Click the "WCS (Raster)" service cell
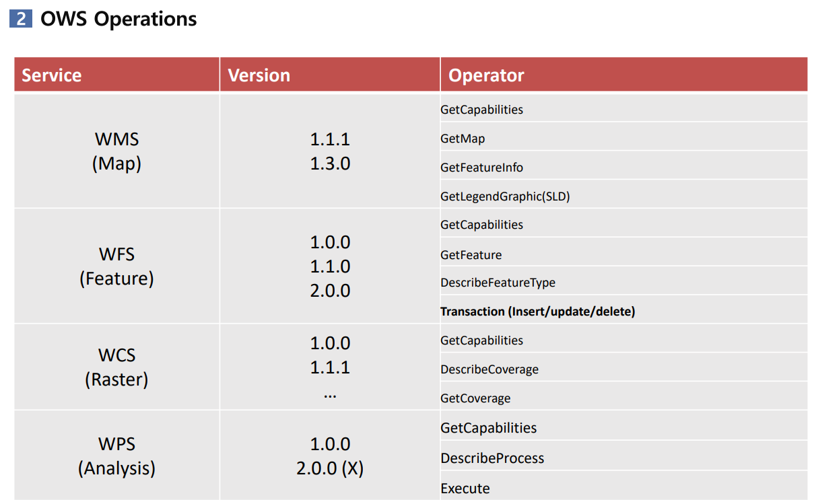Image resolution: width=814 pixels, height=504 pixels. pos(117,367)
